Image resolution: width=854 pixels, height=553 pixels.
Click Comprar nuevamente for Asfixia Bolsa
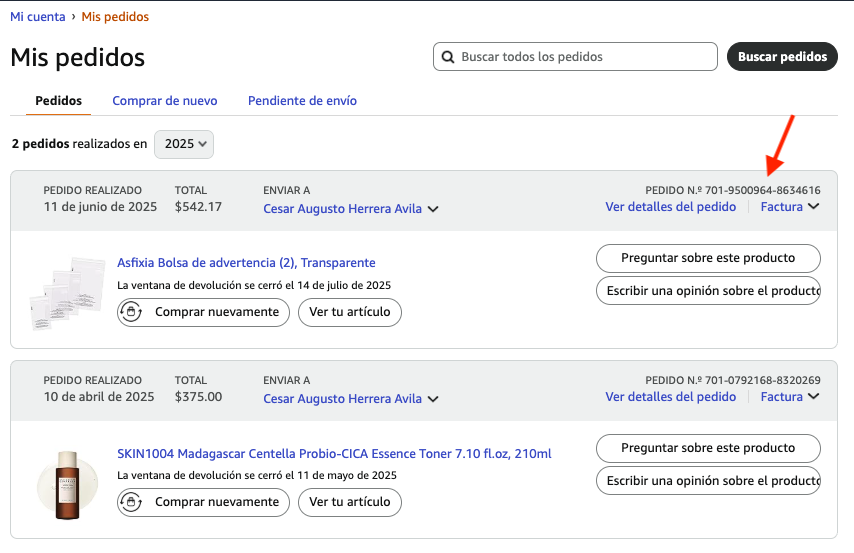point(203,312)
